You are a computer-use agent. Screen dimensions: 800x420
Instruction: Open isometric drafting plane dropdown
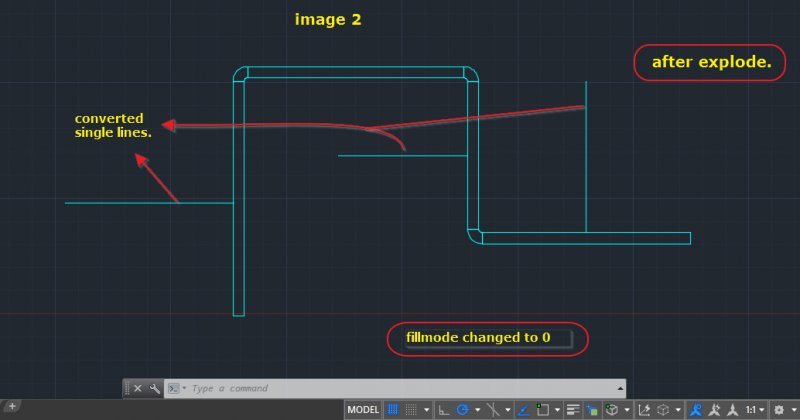point(508,410)
